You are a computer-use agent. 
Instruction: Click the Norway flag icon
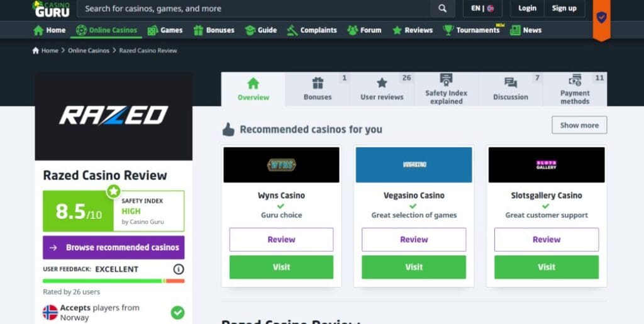coord(50,313)
